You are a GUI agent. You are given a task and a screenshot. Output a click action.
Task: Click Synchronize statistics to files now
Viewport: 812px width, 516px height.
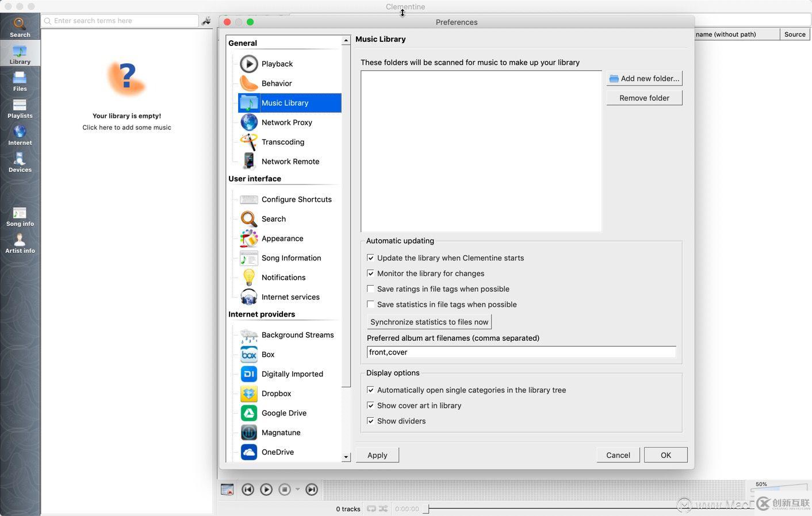[x=429, y=322]
